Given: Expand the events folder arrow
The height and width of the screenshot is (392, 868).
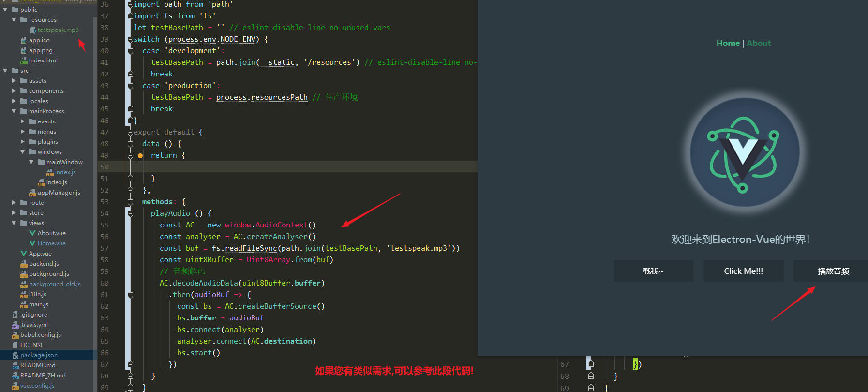Looking at the screenshot, I should pyautogui.click(x=23, y=121).
